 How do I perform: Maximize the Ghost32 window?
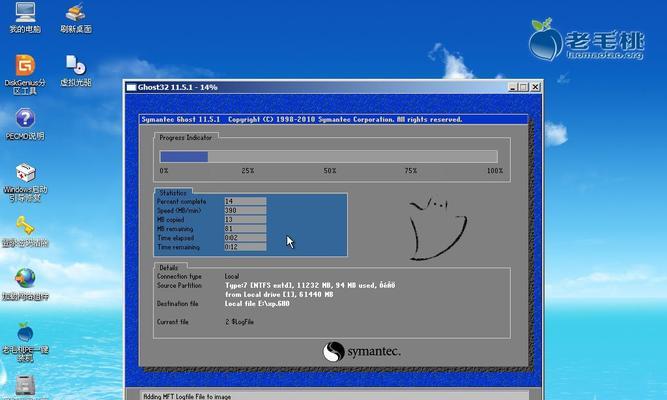pyautogui.click(x=524, y=87)
